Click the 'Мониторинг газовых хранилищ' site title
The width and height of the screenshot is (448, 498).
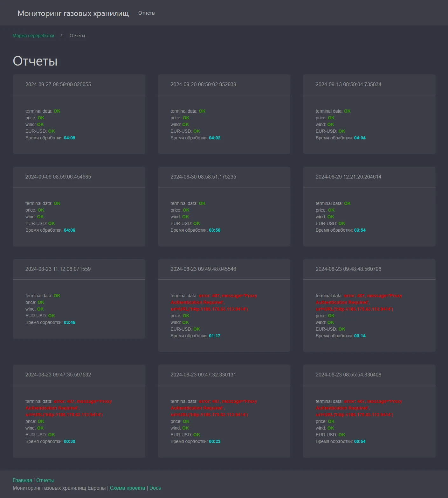click(x=73, y=13)
